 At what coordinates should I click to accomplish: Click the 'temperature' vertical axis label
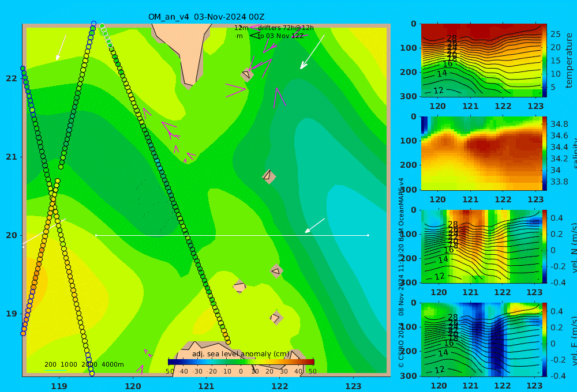[569, 61]
